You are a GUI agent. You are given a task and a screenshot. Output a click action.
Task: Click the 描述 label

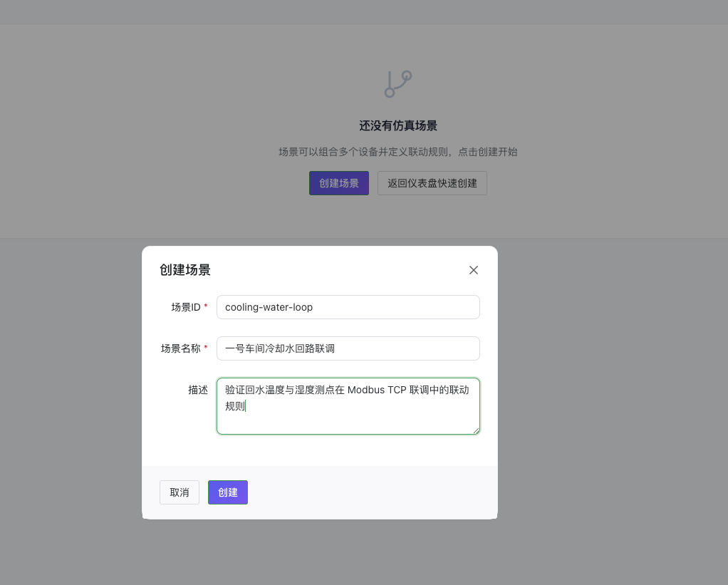pyautogui.click(x=198, y=390)
